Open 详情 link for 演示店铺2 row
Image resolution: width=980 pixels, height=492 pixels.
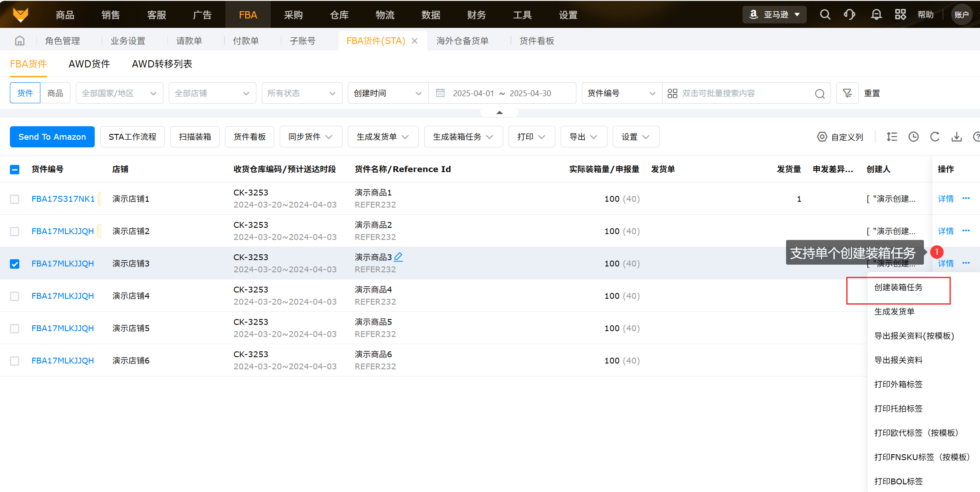pos(945,231)
